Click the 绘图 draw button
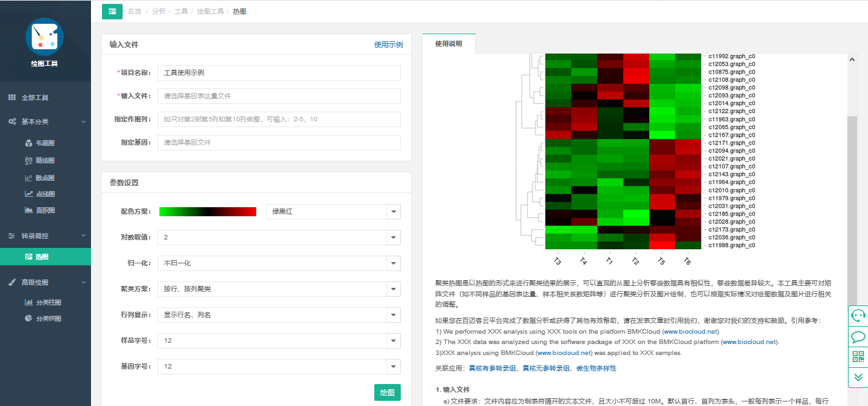The image size is (868, 406). coord(387,392)
